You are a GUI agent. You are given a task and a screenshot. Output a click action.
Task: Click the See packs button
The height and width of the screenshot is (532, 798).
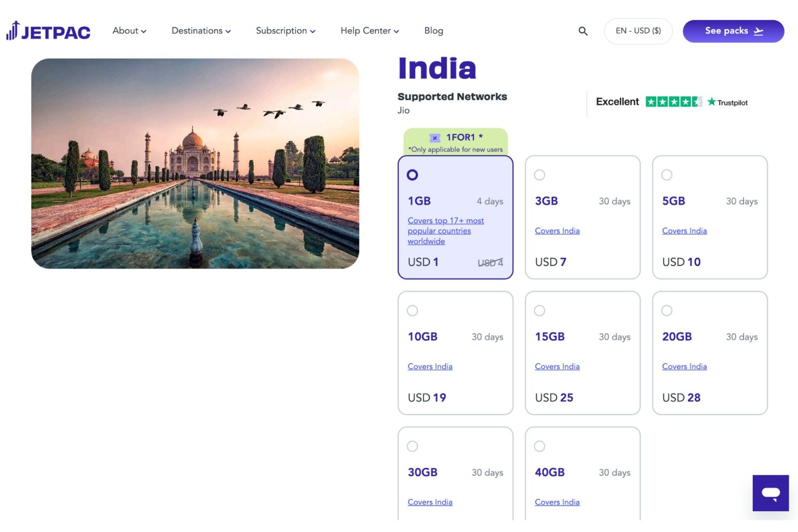[x=733, y=31]
